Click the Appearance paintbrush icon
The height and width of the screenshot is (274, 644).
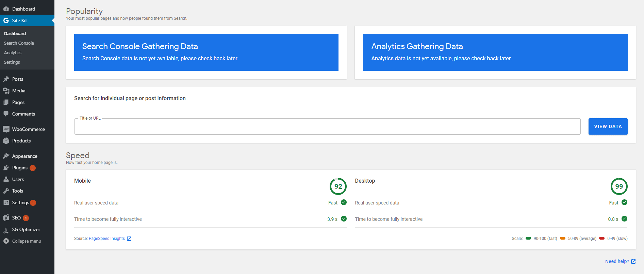click(6, 156)
